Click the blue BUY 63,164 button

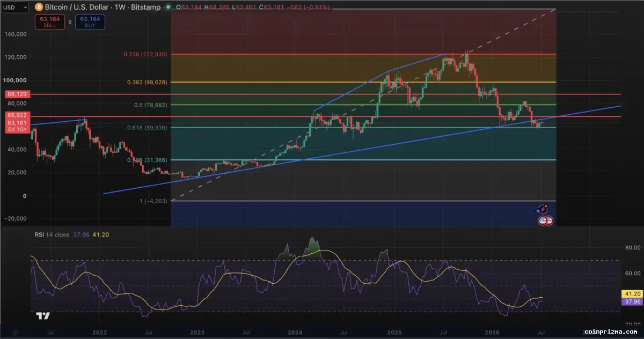tap(91, 22)
